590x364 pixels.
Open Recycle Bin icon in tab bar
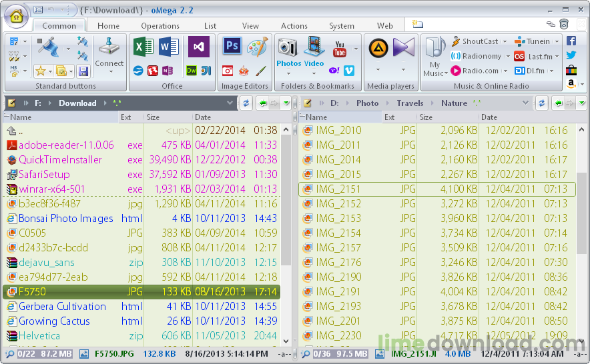[564, 25]
